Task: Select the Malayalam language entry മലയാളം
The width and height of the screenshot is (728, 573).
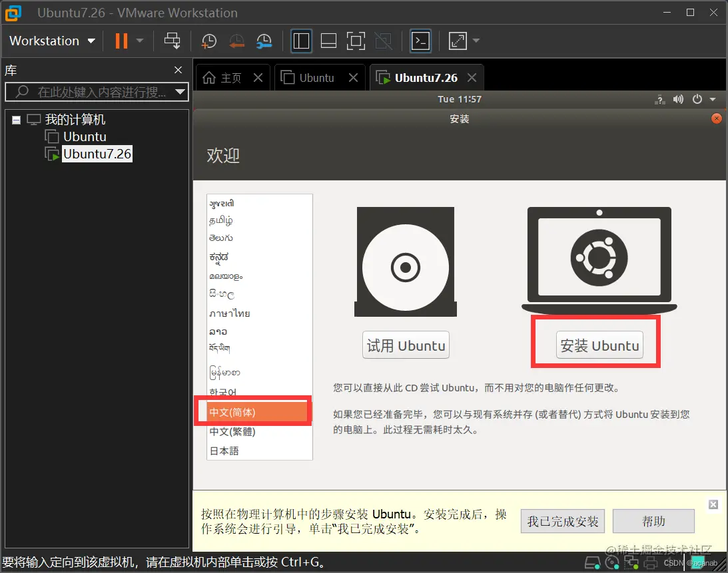Action: pyautogui.click(x=226, y=276)
